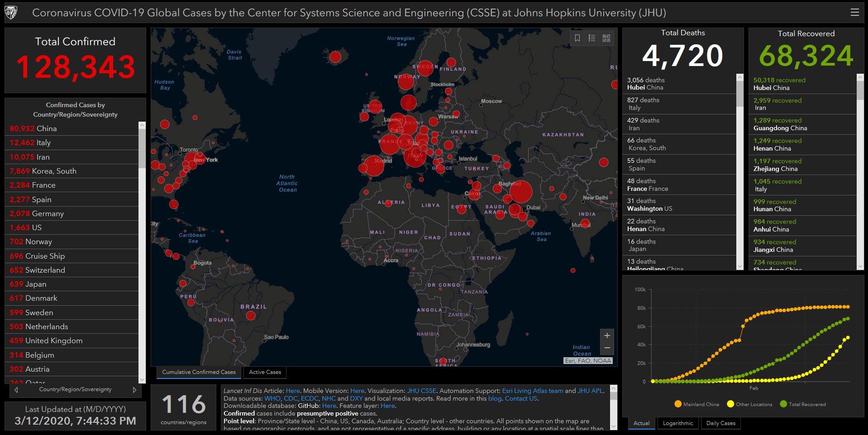Open the Feature layer 'Here' link
Image resolution: width=868 pixels, height=435 pixels.
(x=388, y=406)
